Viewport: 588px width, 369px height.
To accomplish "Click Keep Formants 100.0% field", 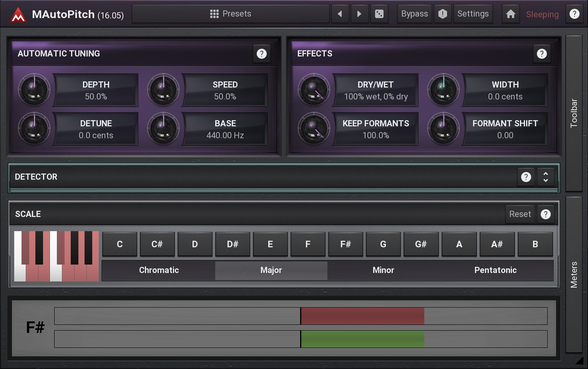I will click(375, 129).
